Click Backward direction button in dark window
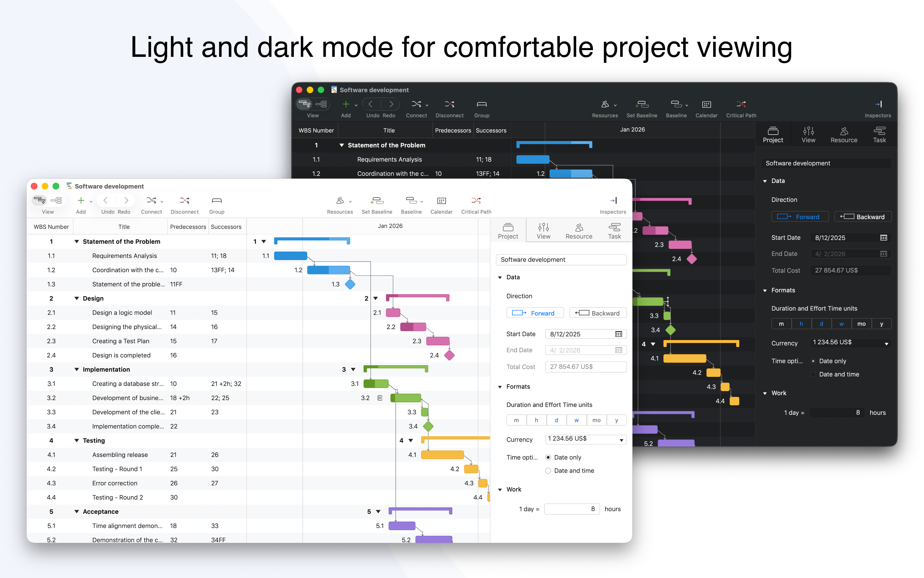924x578 pixels. tap(863, 217)
